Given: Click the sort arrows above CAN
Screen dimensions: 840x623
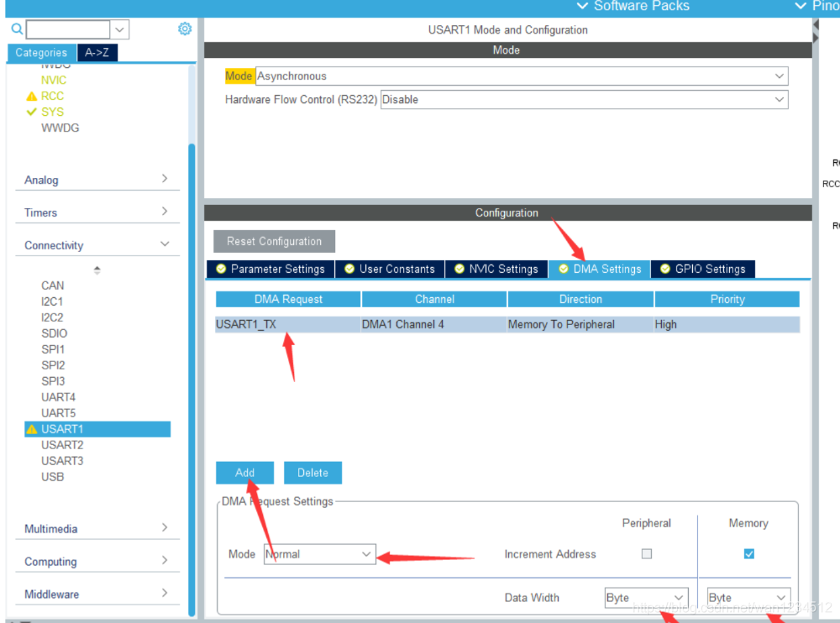Looking at the screenshot, I should point(97,270).
